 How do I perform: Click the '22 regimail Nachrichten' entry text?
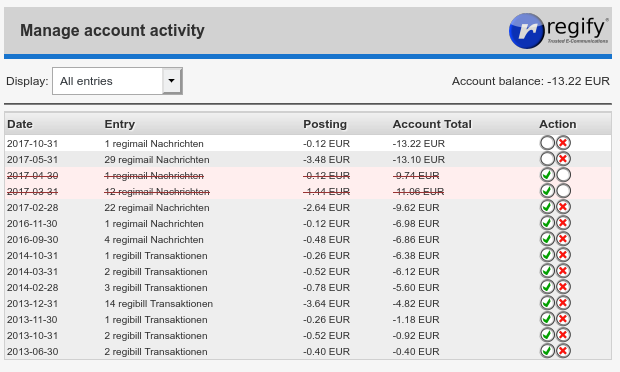[157, 208]
